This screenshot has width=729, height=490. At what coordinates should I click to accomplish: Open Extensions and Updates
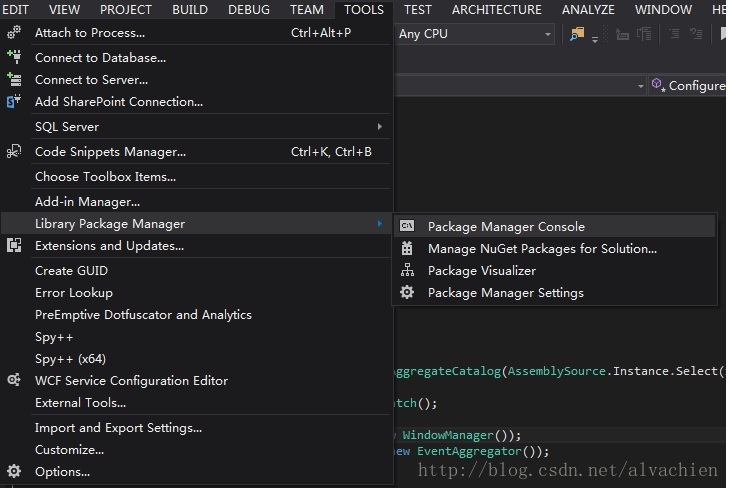(195, 245)
